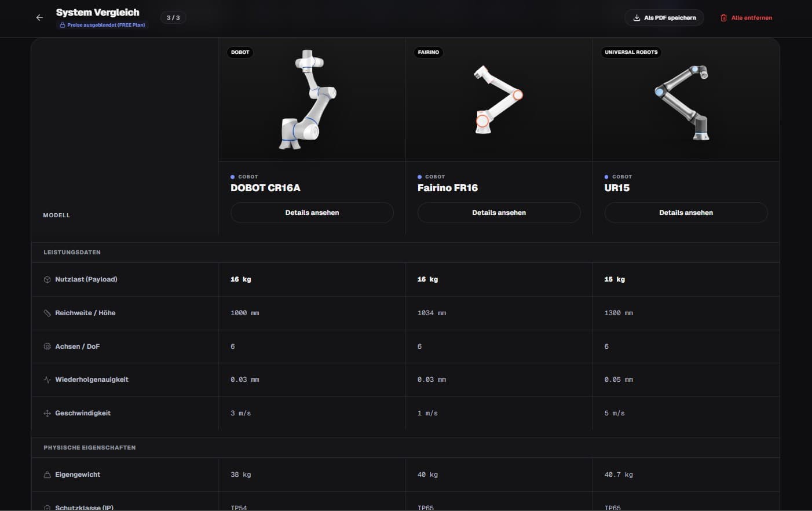Screen dimensions: 812x511
Task: Open Details ansehen for UR15
Action: click(x=686, y=212)
